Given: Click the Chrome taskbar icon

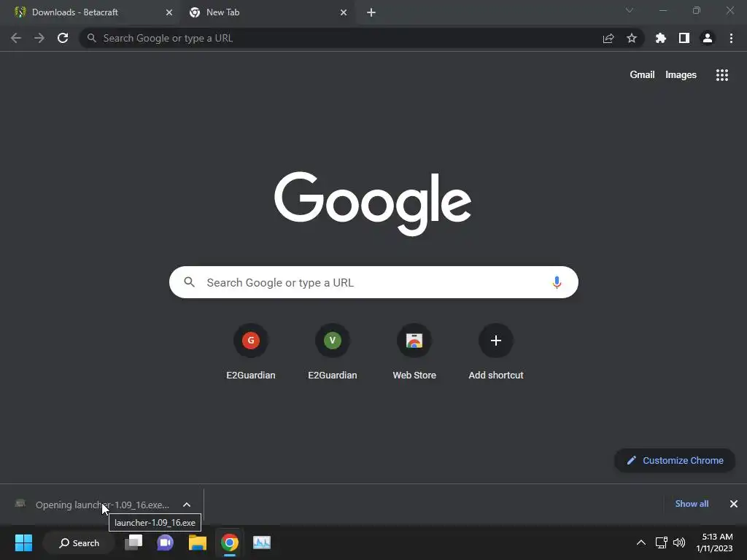Looking at the screenshot, I should click(230, 542).
